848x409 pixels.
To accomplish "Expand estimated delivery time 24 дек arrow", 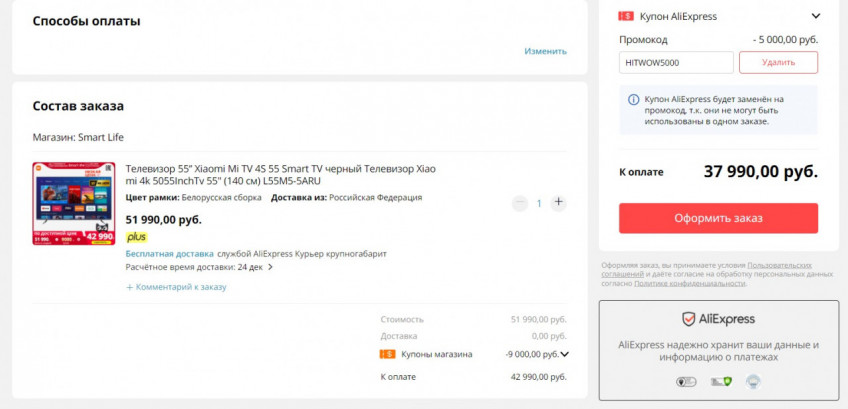I will [270, 268].
